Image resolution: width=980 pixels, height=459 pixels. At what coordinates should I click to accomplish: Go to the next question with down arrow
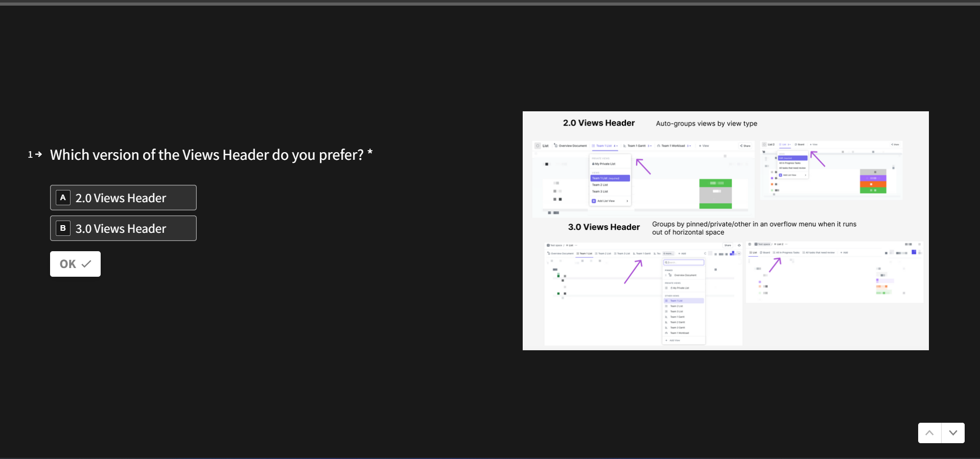953,433
